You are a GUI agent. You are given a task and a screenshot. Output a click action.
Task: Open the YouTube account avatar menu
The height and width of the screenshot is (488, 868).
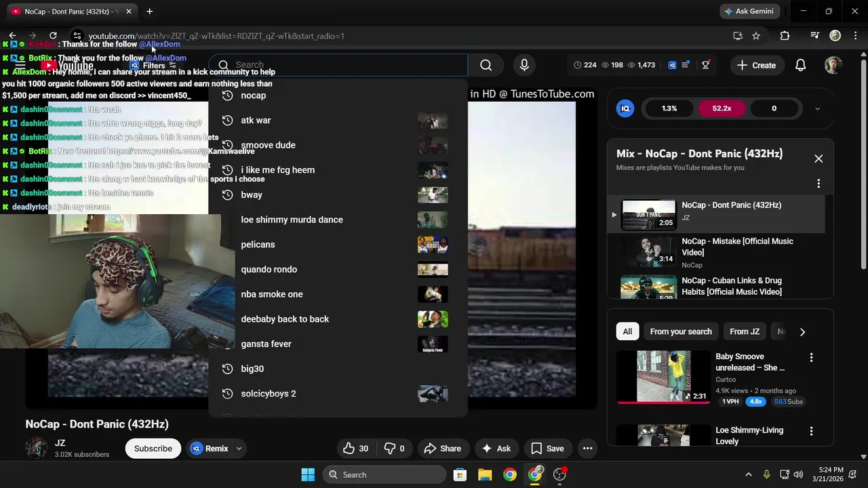(x=833, y=65)
